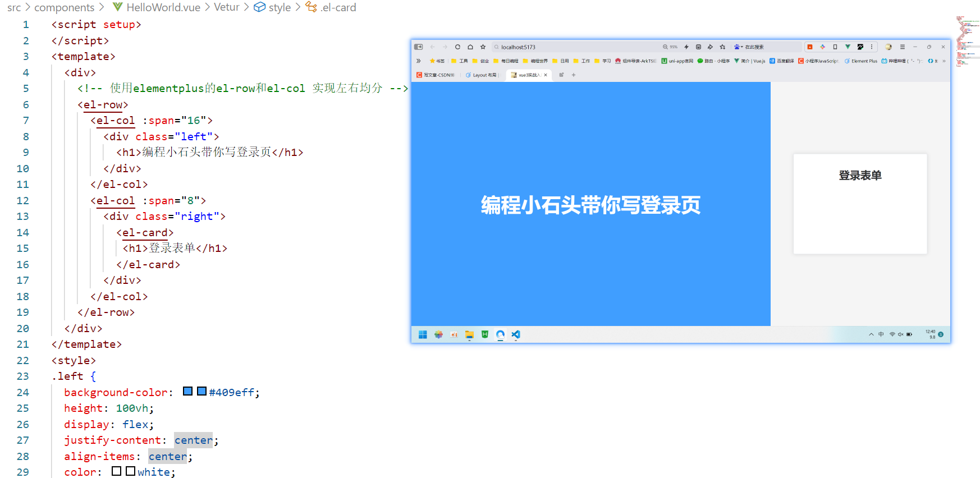Click the 编程小石头带你写登录页 heading in page
This screenshot has width=980, height=478.
(x=590, y=205)
